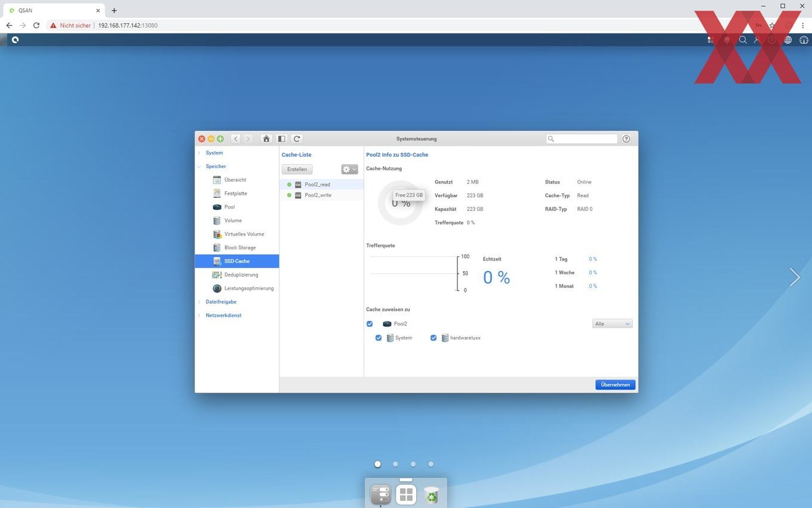Viewport: 812px width, 508px height.
Task: Collapse the Speicher tree section
Action: tap(199, 167)
